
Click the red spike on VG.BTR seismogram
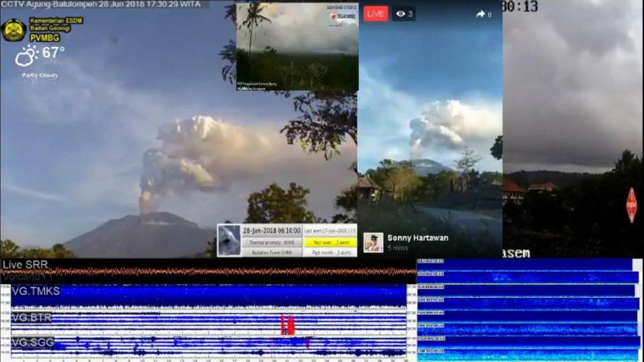[289, 325]
